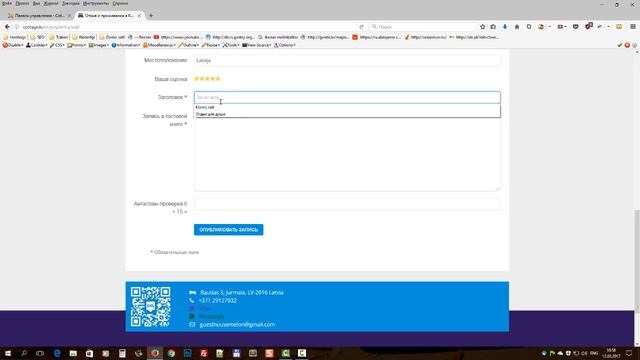Click the Местоположение field containing Latvija
This screenshot has width=640, height=360.
pos(347,60)
